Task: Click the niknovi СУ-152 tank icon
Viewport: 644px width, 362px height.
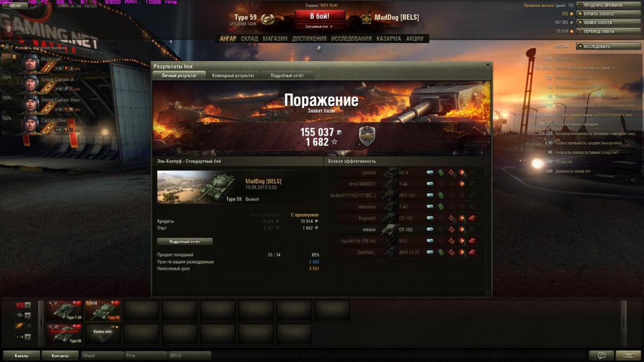Action: coord(389,230)
